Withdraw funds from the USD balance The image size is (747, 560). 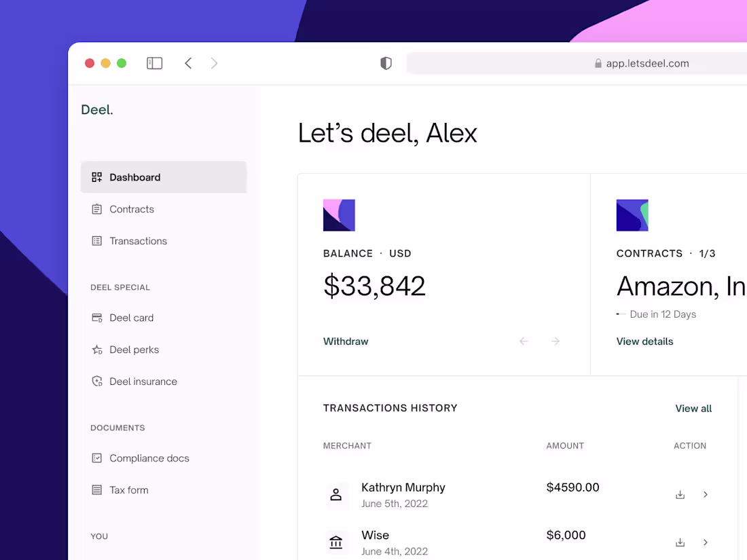coord(345,341)
